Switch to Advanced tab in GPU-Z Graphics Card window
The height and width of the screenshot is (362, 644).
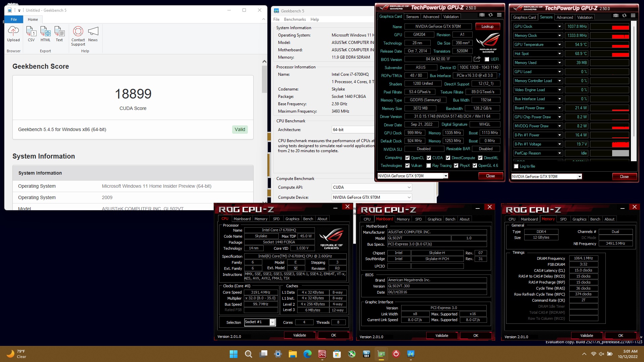tap(431, 17)
